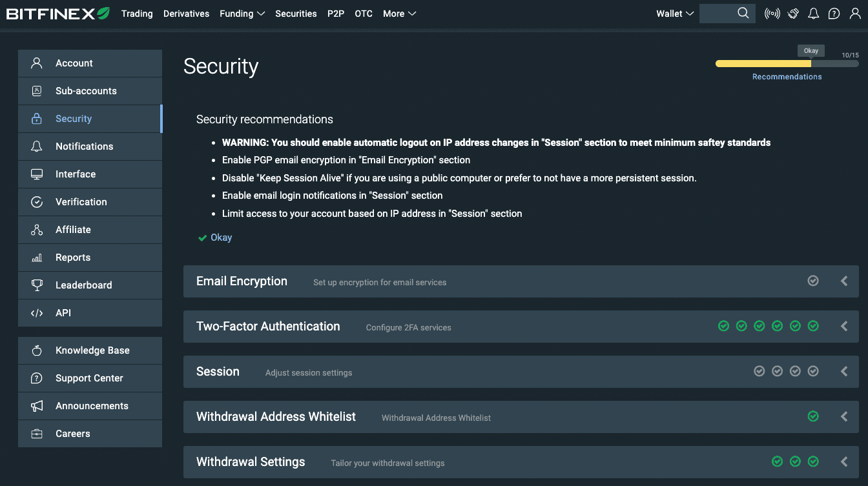Click the Security padlock icon
Screen dimensions: 868x486
tap(37, 119)
